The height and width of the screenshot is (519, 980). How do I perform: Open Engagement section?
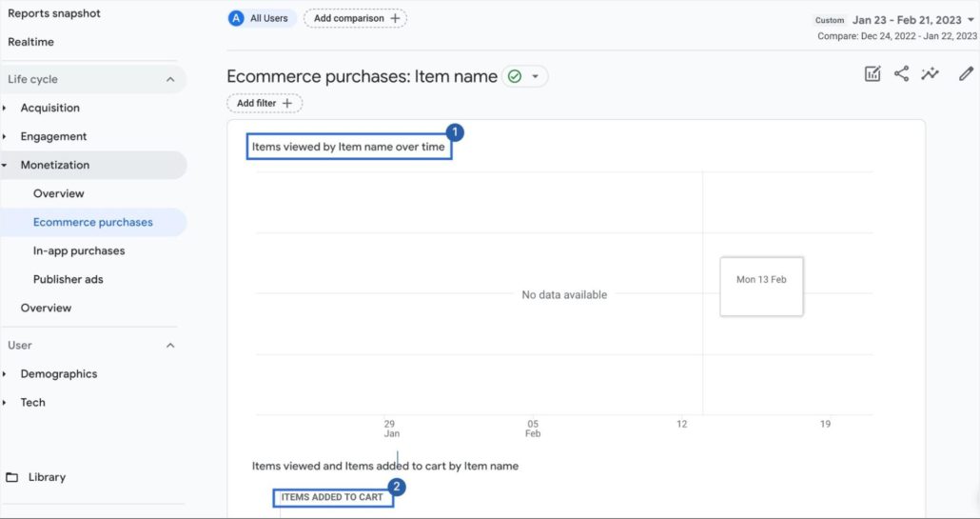(x=53, y=136)
